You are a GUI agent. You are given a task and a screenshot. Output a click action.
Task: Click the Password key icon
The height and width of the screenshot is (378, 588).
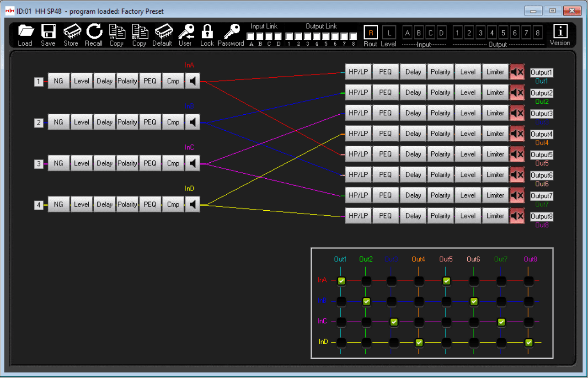point(231,32)
